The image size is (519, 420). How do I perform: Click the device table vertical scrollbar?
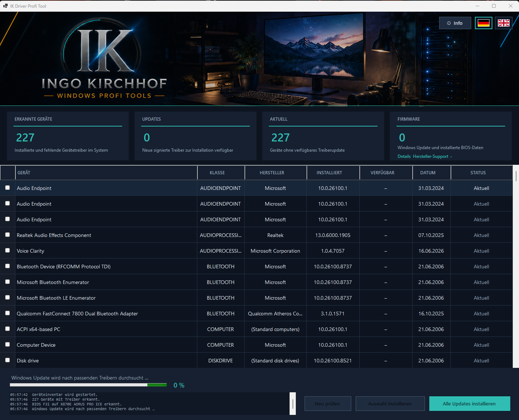(516, 266)
